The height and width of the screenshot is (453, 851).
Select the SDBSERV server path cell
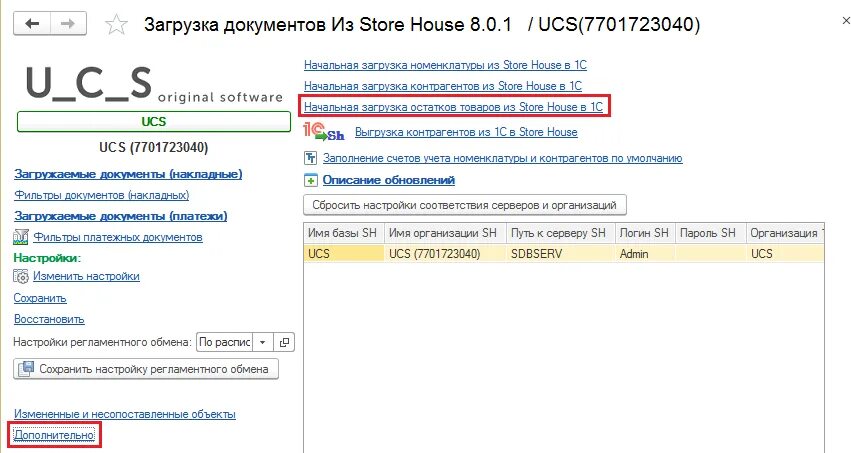[560, 253]
